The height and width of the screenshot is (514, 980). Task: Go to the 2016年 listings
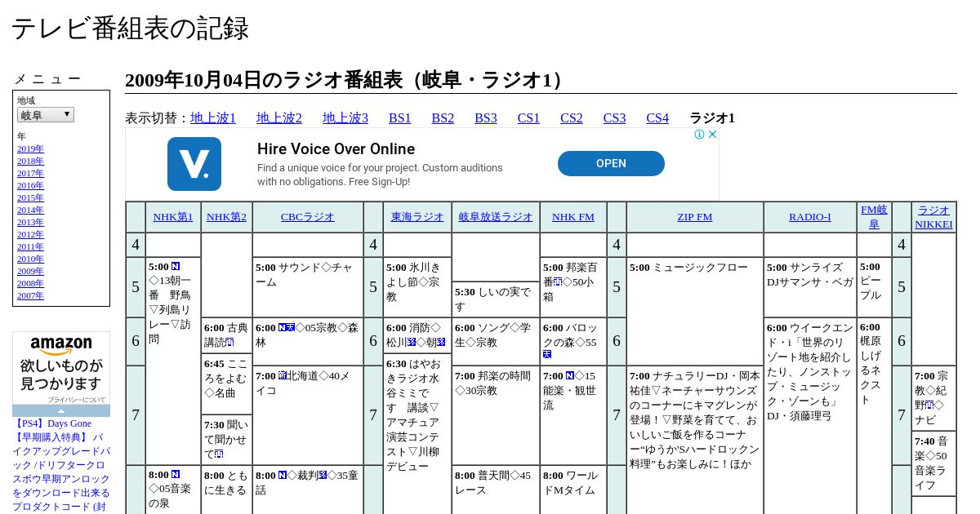point(30,185)
